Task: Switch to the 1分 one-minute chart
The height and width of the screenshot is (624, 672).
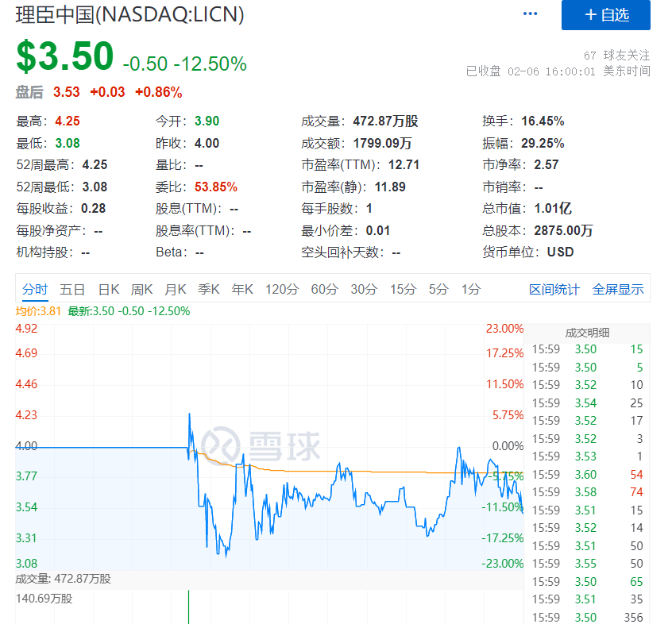Action: pyautogui.click(x=469, y=289)
